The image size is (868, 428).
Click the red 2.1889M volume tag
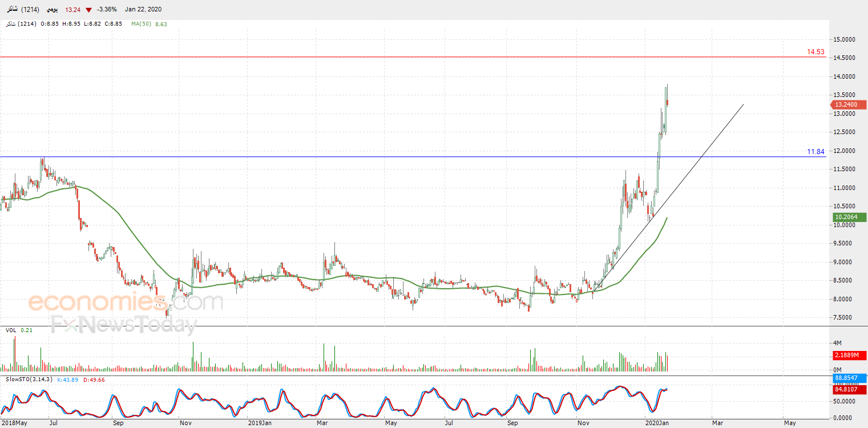pos(848,356)
